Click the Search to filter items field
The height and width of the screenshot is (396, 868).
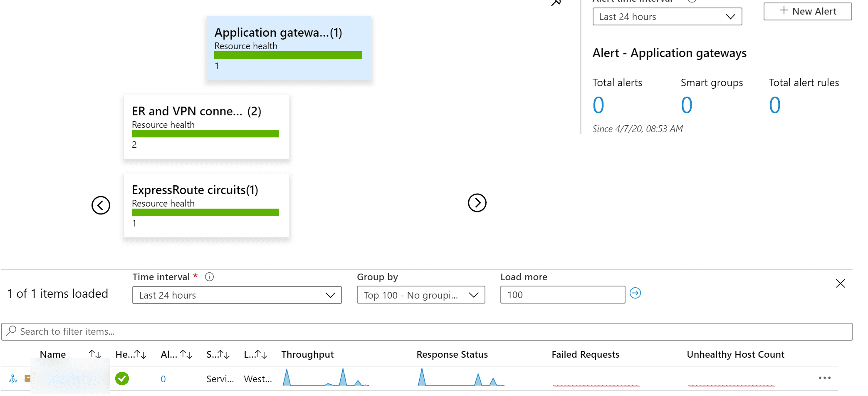pos(427,331)
